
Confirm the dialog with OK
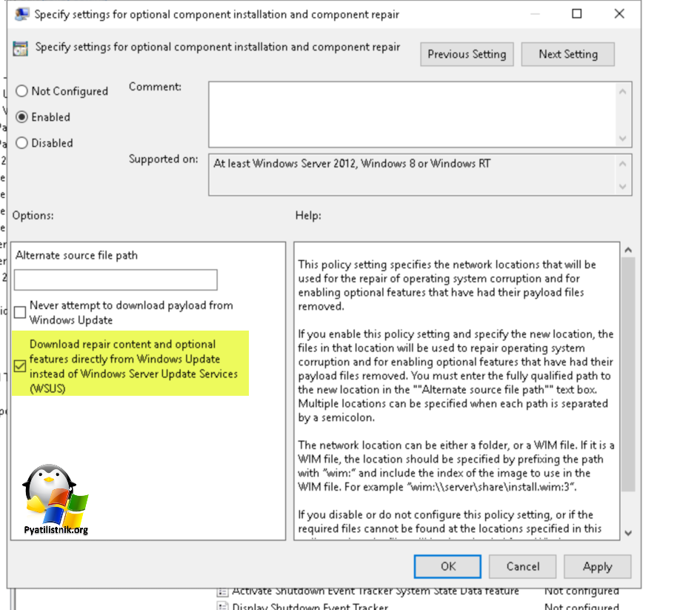[447, 567]
